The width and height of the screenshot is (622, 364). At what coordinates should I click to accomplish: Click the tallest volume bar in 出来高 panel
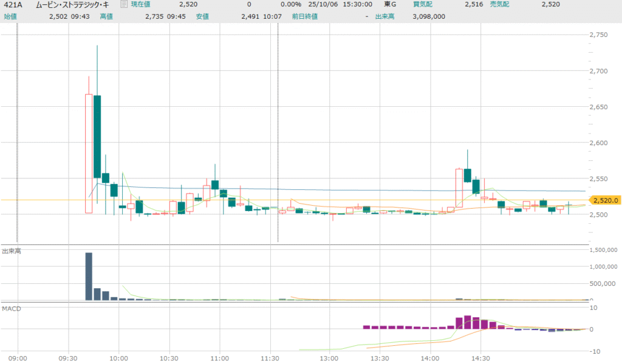pyautogui.click(x=89, y=276)
